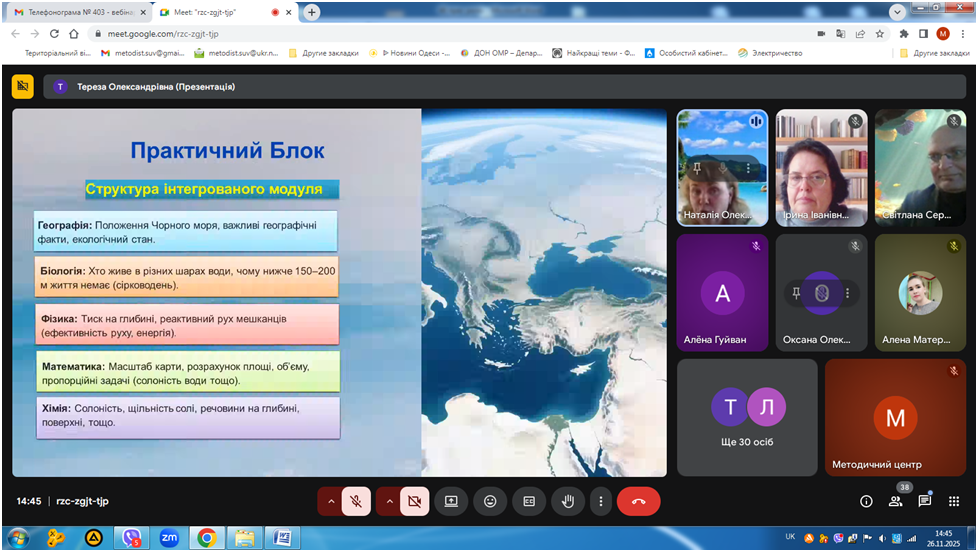Open the People panel showing 38
The image size is (978, 552).
tap(895, 501)
